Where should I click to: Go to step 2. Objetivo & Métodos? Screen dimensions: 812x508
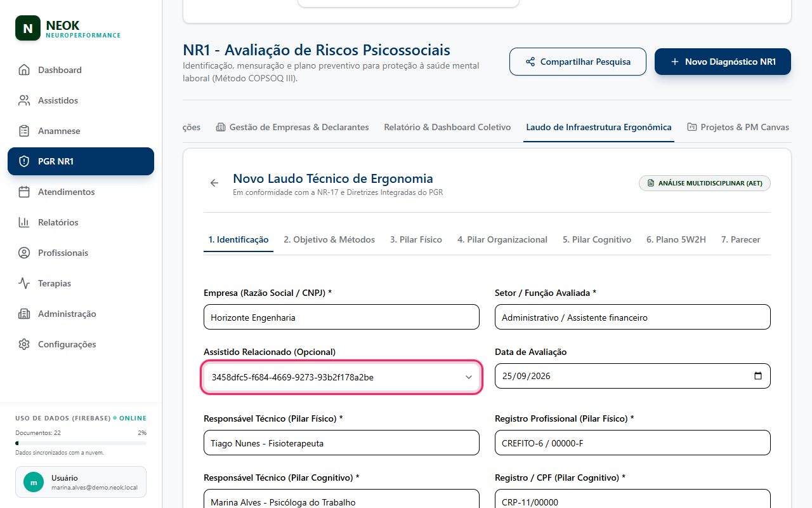(x=329, y=239)
